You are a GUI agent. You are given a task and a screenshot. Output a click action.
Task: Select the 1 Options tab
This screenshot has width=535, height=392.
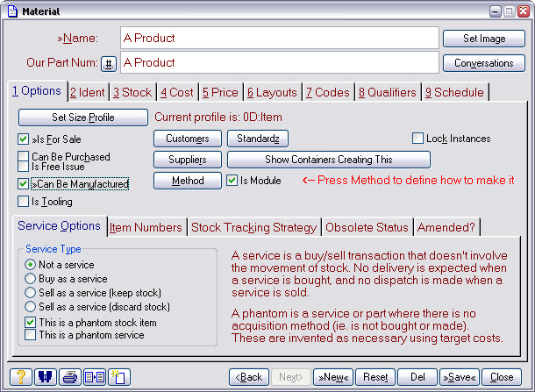37,90
